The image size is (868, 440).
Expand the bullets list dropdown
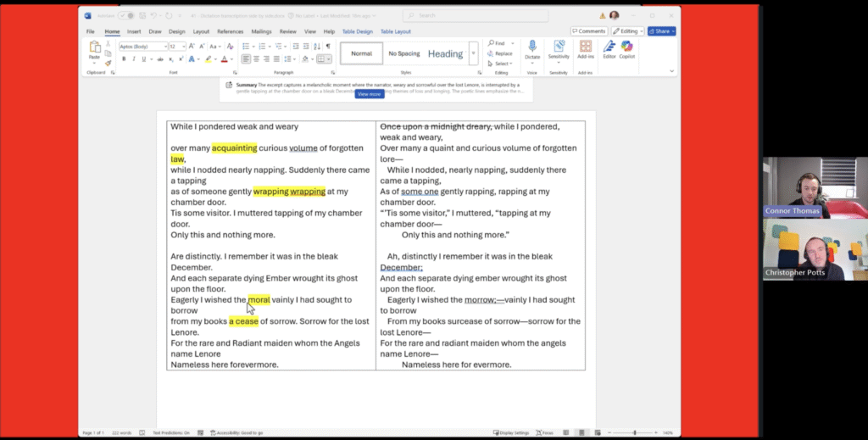253,47
